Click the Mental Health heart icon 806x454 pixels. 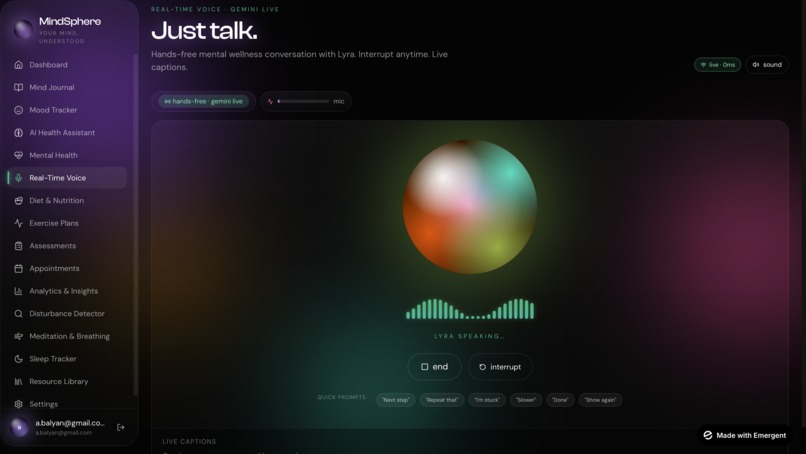(19, 155)
